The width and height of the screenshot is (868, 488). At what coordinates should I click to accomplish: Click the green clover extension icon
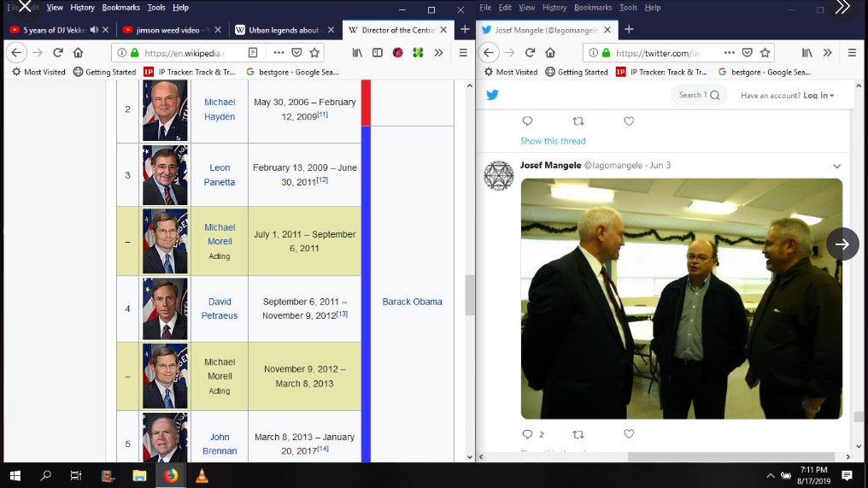(x=418, y=53)
